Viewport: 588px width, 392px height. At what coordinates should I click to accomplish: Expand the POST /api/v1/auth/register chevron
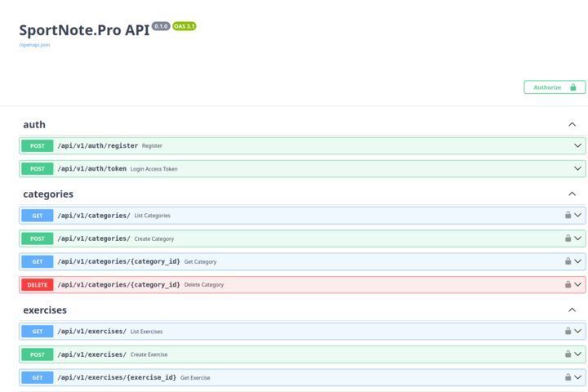click(577, 145)
